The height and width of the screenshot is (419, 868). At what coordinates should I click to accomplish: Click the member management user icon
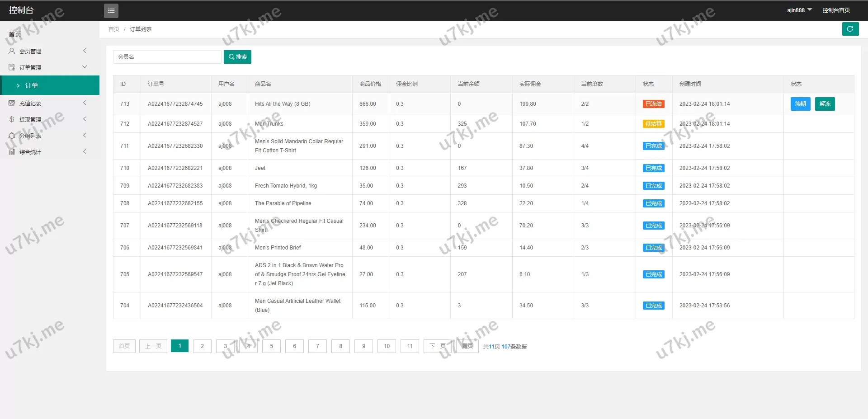[x=12, y=51]
